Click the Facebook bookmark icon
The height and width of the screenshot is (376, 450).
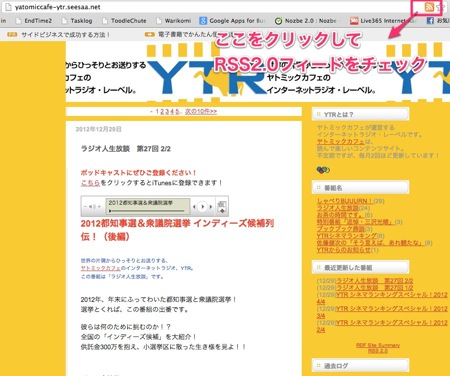pos(430,21)
